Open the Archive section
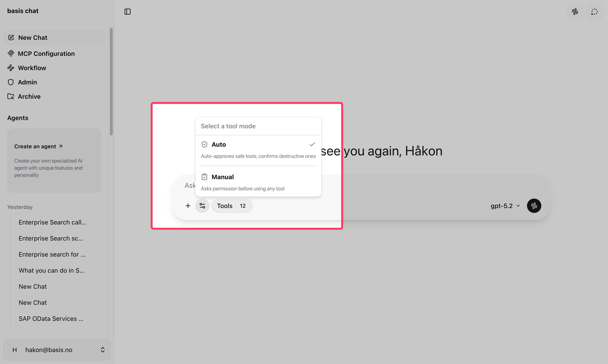The image size is (608, 364). [29, 96]
